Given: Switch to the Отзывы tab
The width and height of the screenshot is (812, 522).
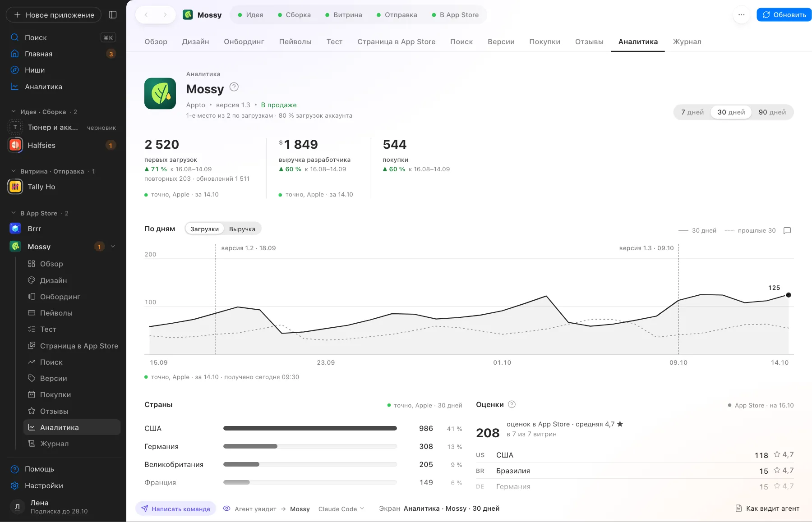Looking at the screenshot, I should (589, 41).
